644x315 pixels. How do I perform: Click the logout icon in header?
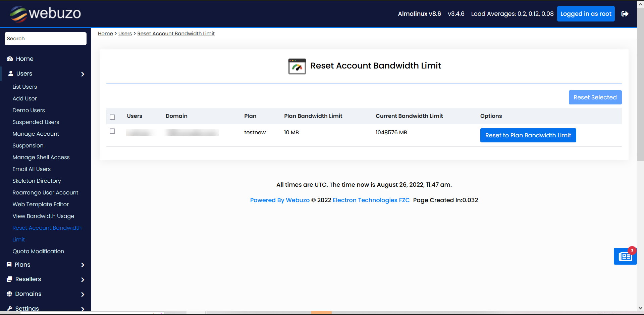625,14
